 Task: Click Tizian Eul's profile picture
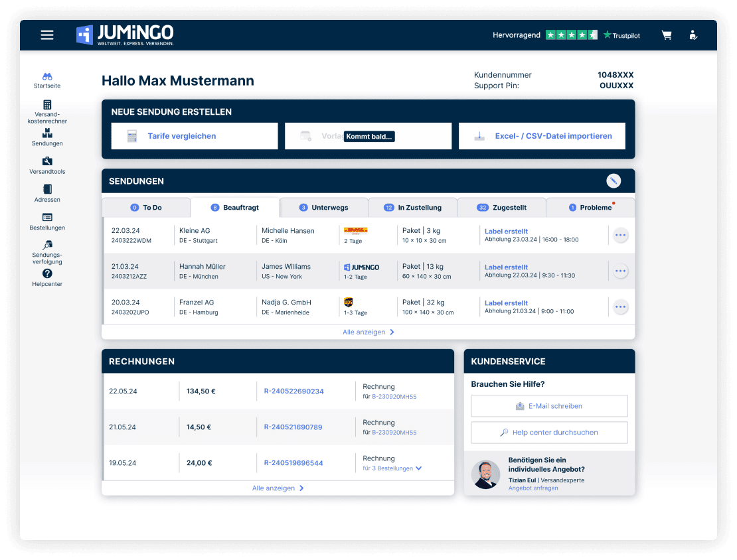pos(485,474)
